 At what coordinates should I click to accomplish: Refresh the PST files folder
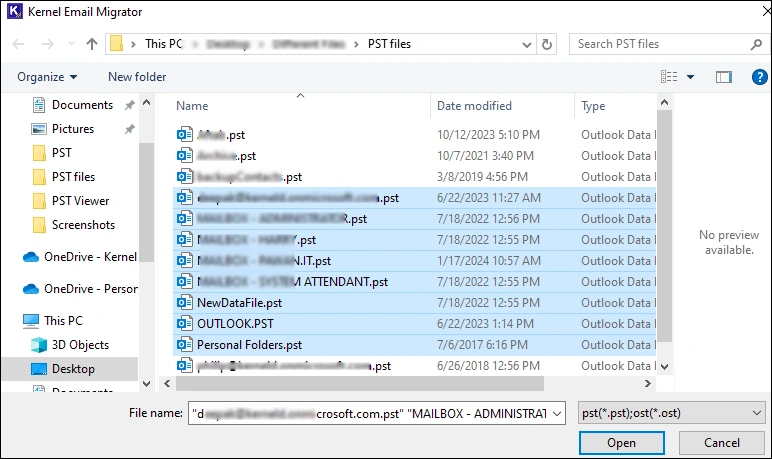(547, 44)
